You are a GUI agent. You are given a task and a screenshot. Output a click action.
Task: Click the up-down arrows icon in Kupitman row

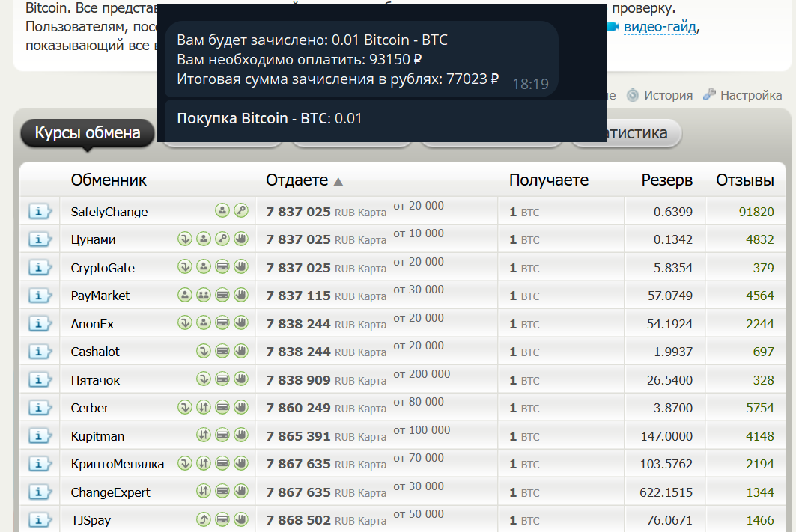[x=203, y=435]
